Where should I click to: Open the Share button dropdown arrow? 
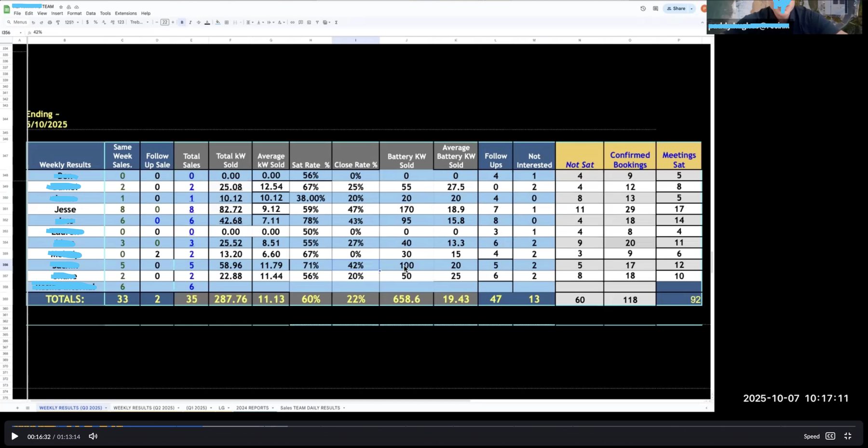(691, 9)
